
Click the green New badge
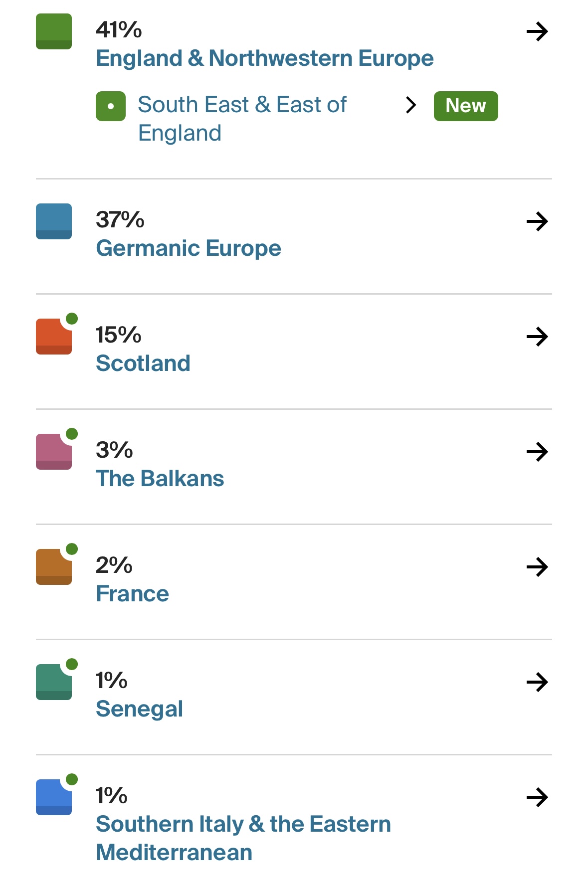(x=465, y=106)
